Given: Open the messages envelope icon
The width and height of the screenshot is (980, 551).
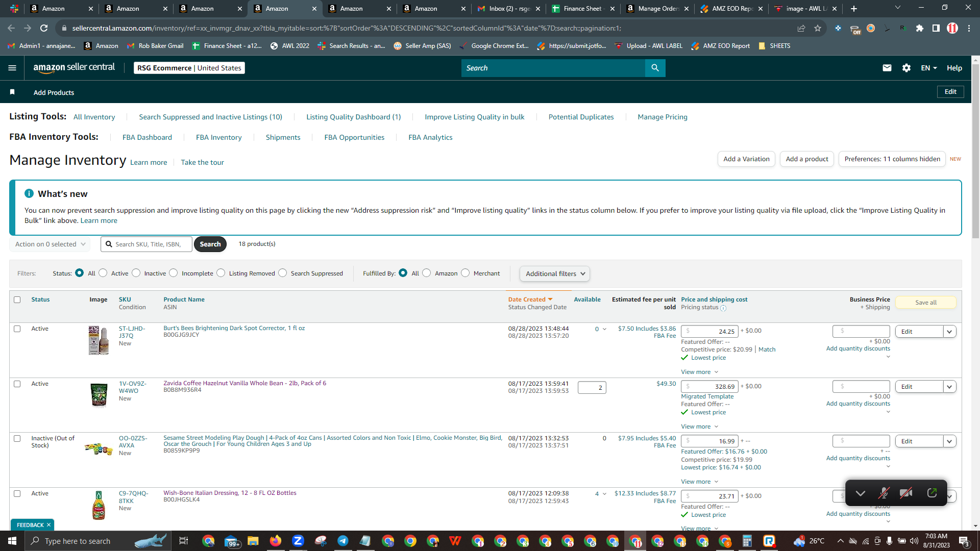Looking at the screenshot, I should tap(887, 68).
